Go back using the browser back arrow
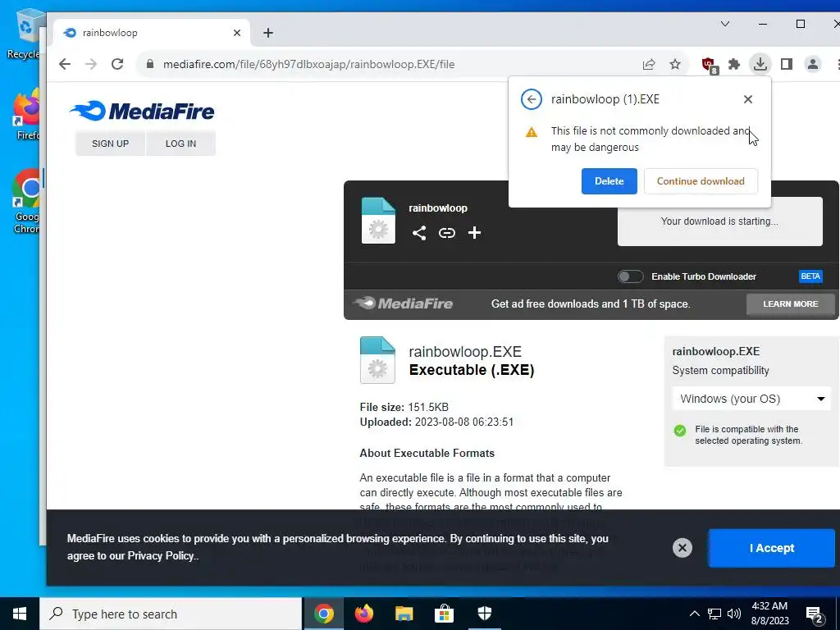Screen dimensions: 840x630 click(x=65, y=64)
